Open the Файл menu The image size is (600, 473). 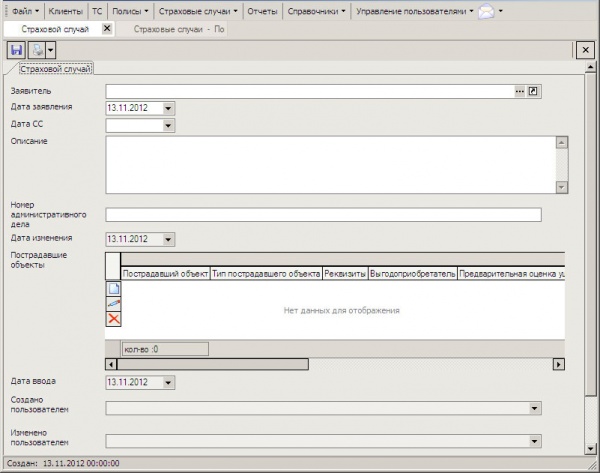click(x=22, y=11)
